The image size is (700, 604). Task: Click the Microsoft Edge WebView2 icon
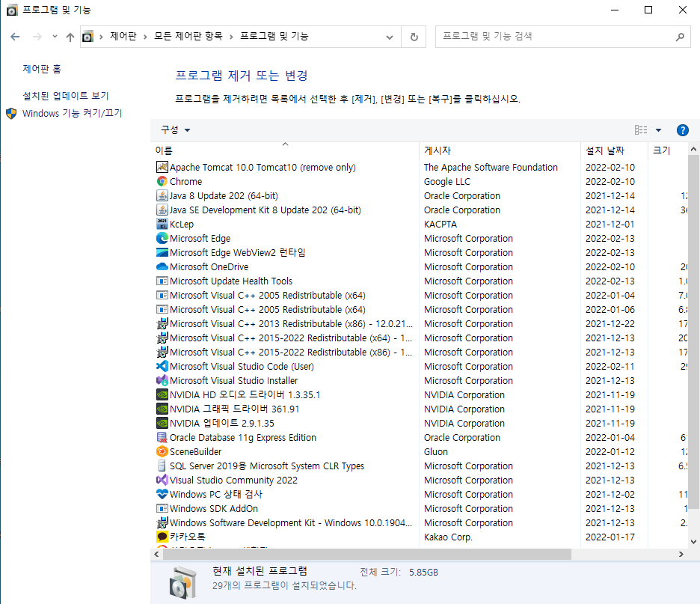pos(162,252)
